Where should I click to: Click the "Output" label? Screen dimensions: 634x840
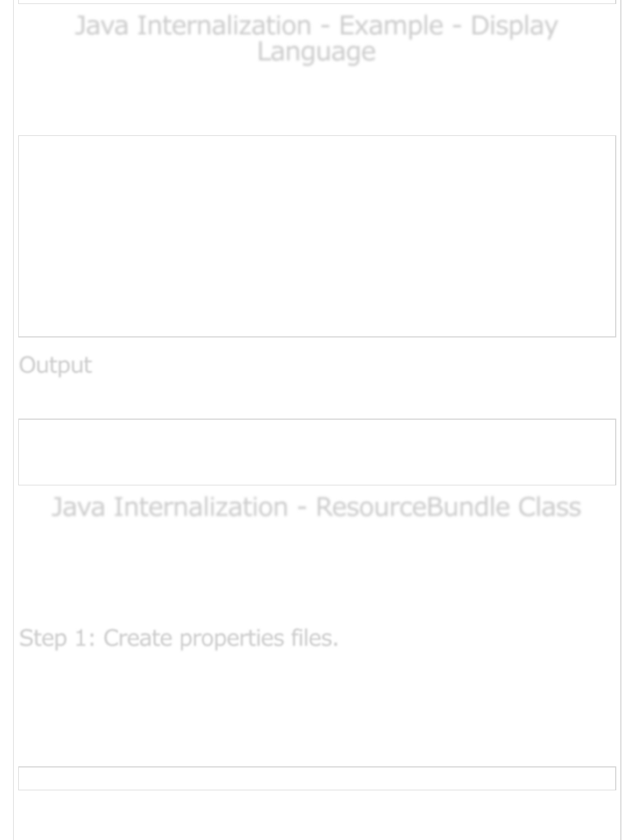point(55,365)
